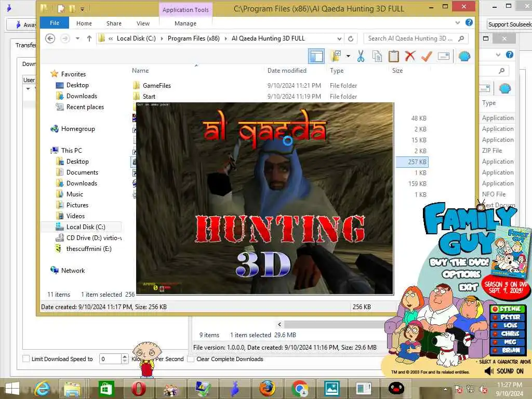Click OPTIONS in the Family Guy widget
This screenshot has height=399, width=532.
pyautogui.click(x=461, y=274)
